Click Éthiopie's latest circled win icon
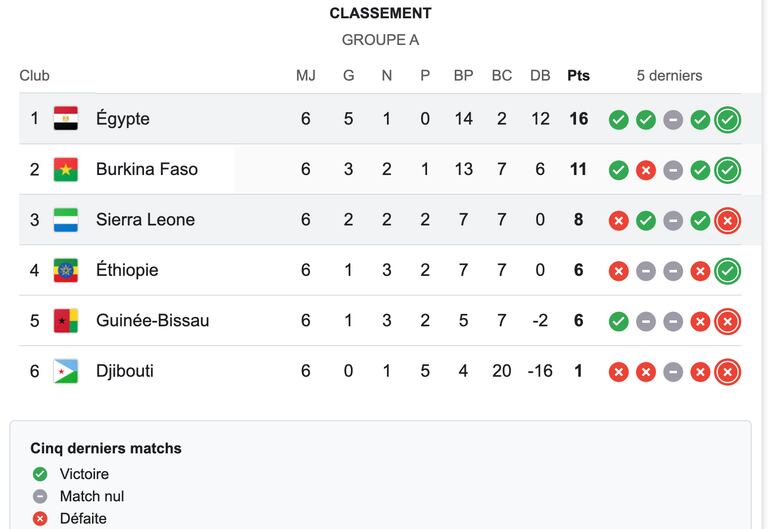This screenshot has height=529, width=768. coord(727,271)
